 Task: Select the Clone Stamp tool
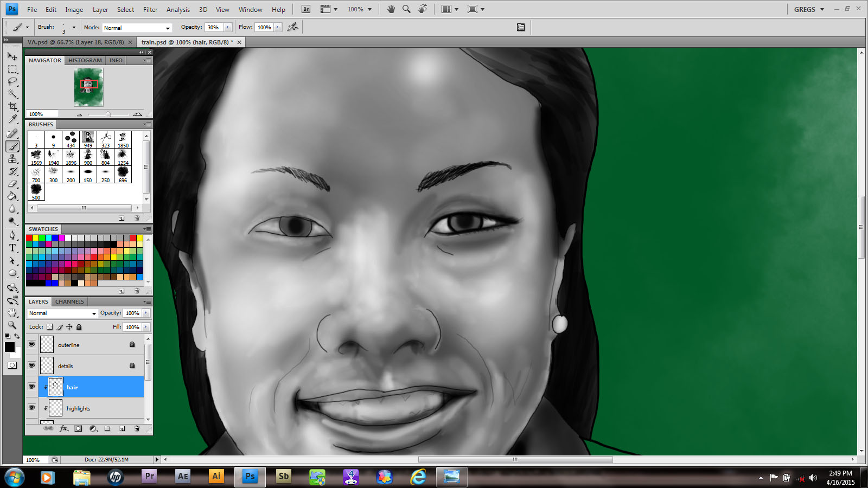[12, 158]
